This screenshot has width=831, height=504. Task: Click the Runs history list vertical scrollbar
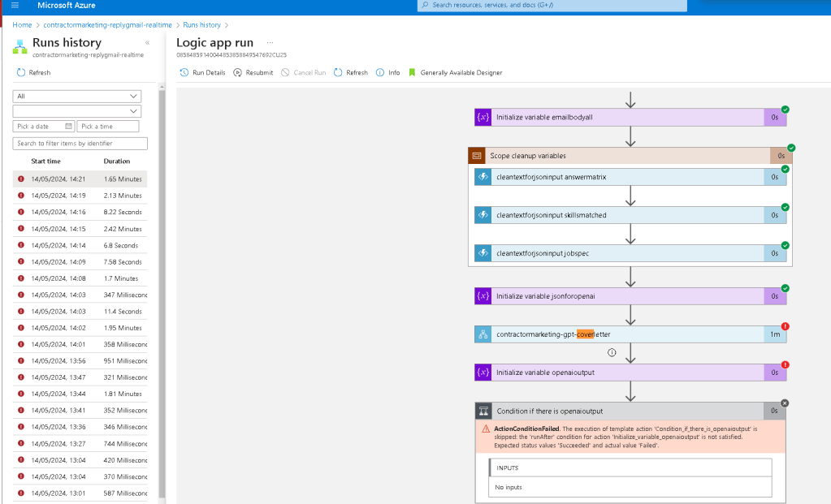click(x=162, y=294)
